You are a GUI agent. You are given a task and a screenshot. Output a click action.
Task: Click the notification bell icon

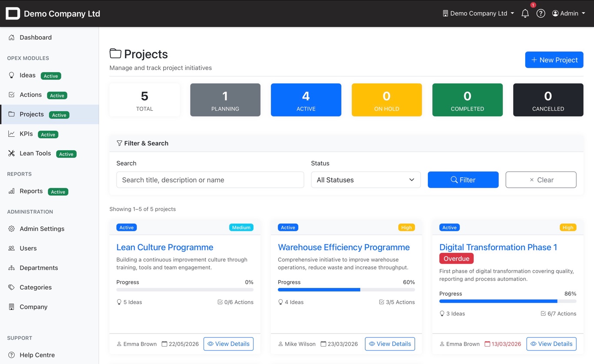click(x=525, y=13)
